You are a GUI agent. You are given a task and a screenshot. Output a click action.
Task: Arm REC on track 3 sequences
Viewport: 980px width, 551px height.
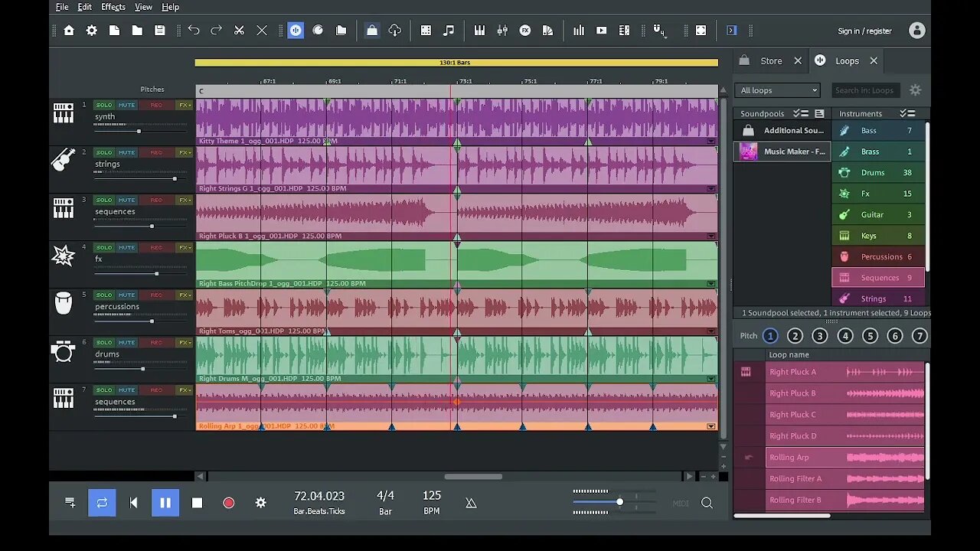pyautogui.click(x=156, y=200)
